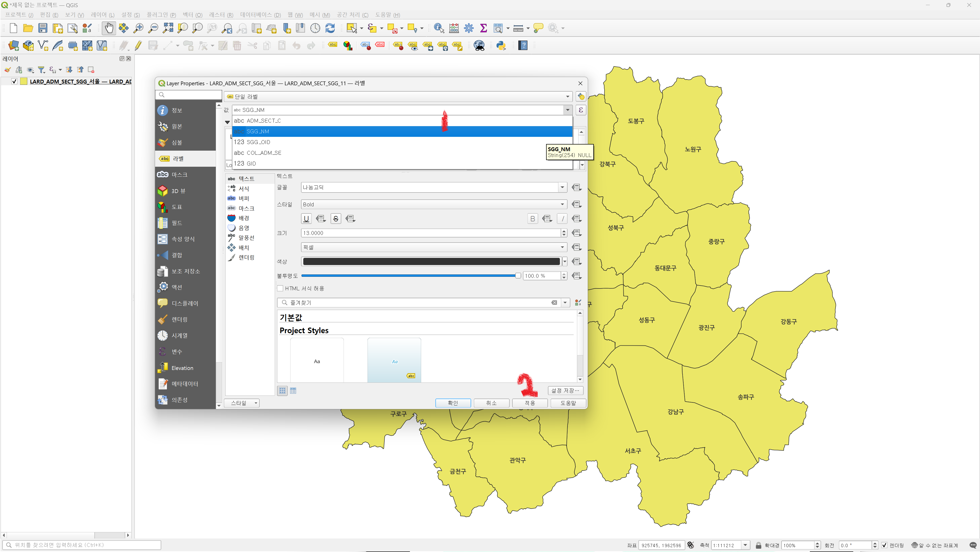The width and height of the screenshot is (980, 552).
Task: Select the SGG_OID field in list
Action: [x=258, y=142]
